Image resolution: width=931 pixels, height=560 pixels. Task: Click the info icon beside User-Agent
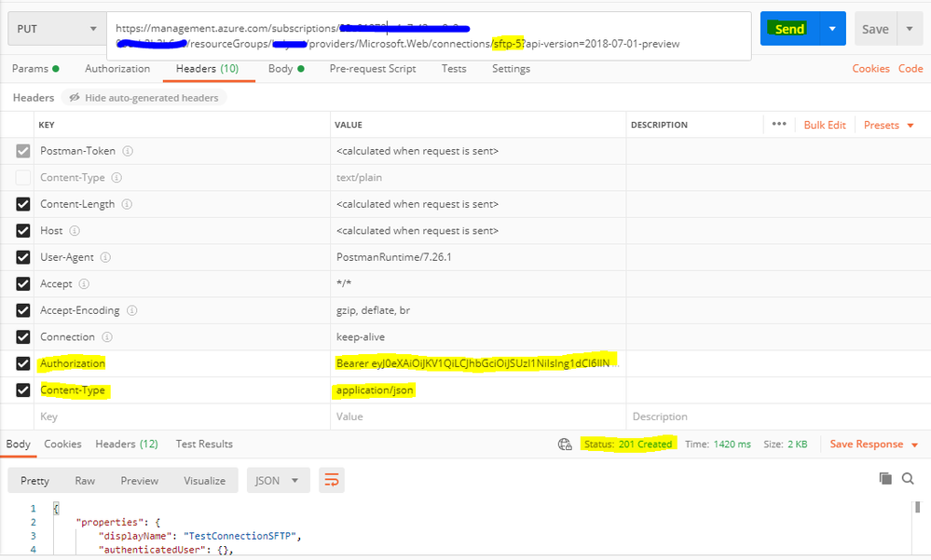[x=105, y=257]
